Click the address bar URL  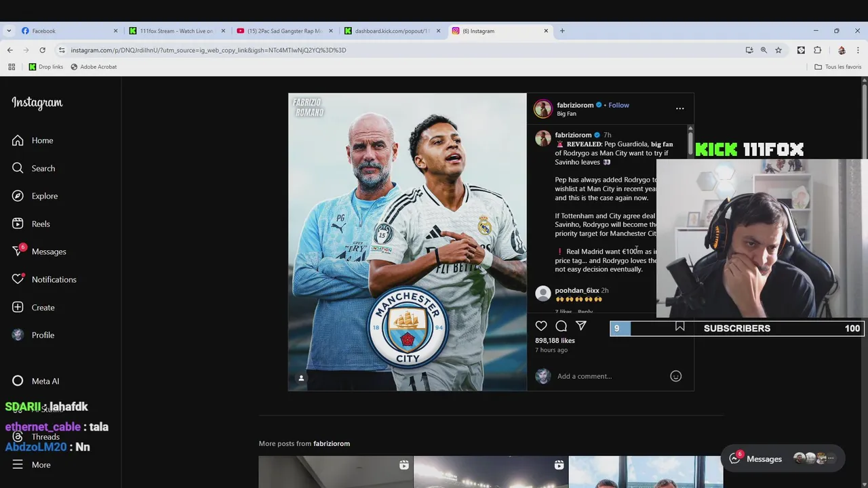pos(208,50)
